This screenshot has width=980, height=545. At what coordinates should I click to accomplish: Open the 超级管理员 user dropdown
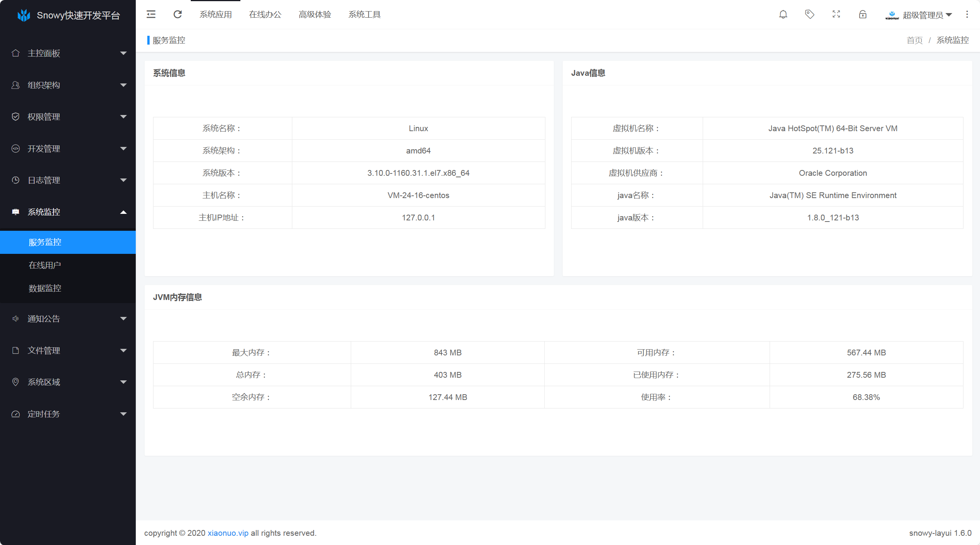[x=923, y=15]
